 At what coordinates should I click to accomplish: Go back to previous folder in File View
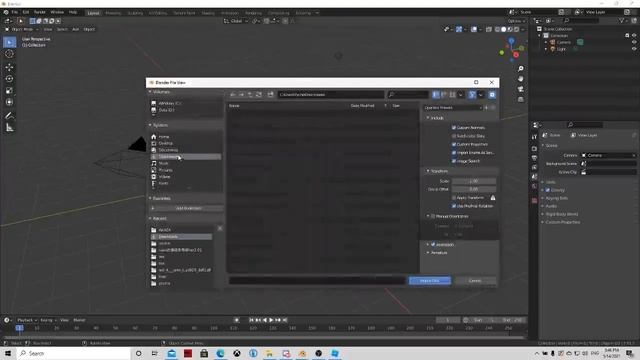(233, 95)
